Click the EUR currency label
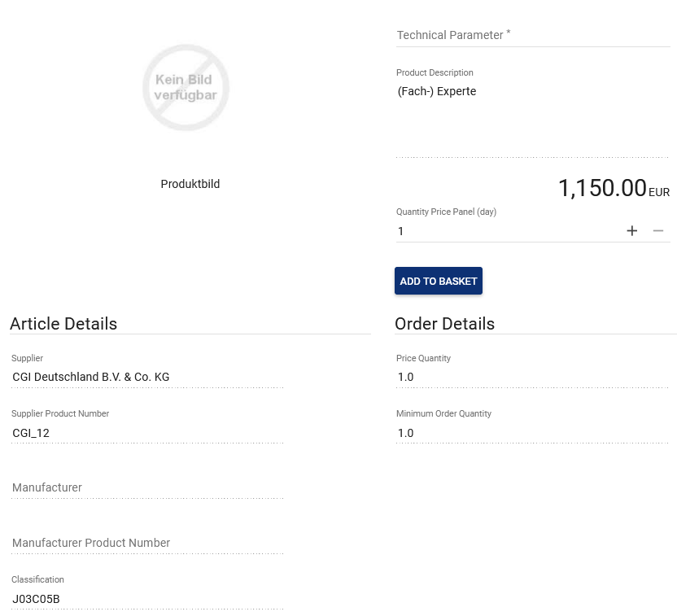 pos(659,193)
